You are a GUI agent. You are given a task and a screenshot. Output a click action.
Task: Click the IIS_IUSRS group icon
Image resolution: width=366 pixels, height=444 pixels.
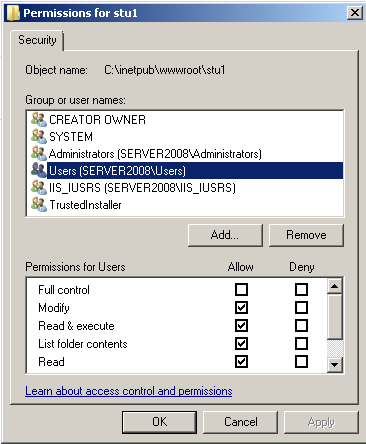pyautogui.click(x=39, y=187)
